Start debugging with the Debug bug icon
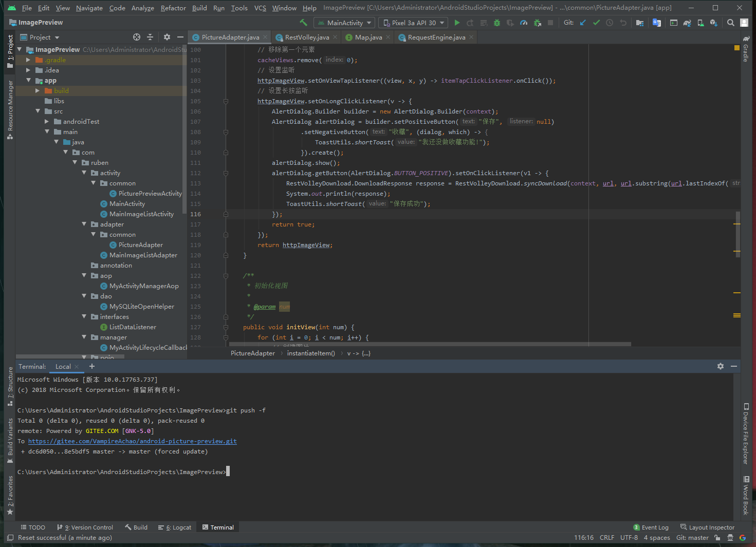This screenshot has height=547, width=756. [496, 23]
